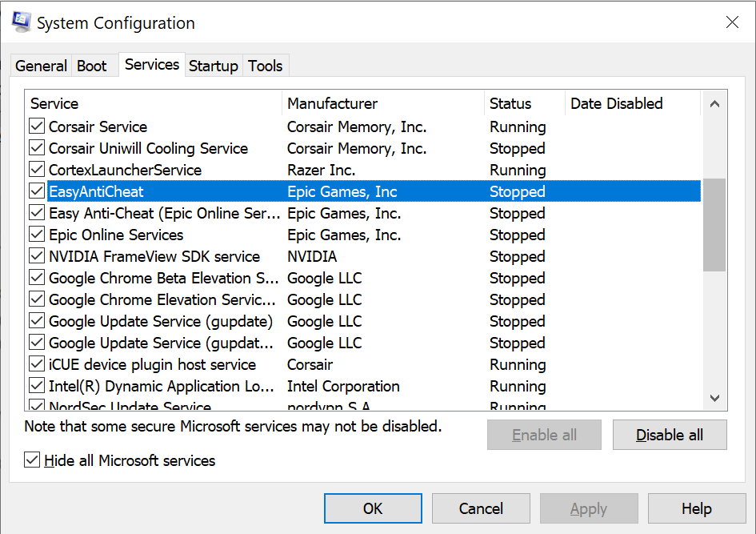Screen dimensions: 756x534
Task: Uncheck the Corsair Service checkbox
Action: pyautogui.click(x=37, y=126)
